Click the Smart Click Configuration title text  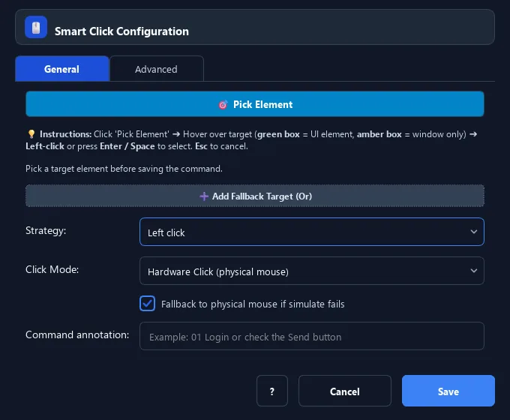[121, 31]
